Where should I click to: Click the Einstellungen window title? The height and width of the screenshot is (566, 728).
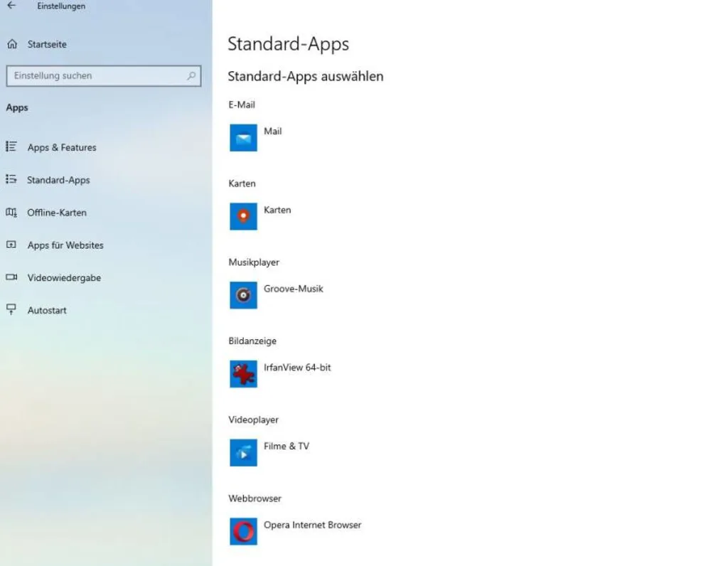coord(61,6)
